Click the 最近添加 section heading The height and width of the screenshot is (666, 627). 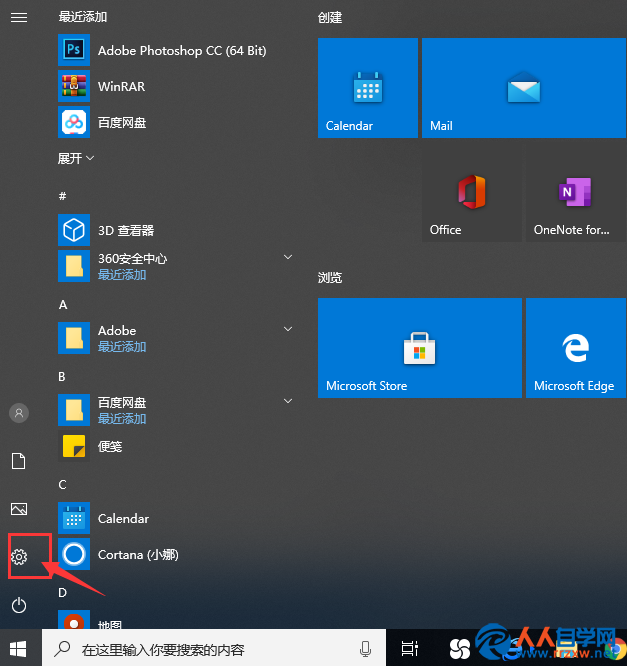[83, 17]
